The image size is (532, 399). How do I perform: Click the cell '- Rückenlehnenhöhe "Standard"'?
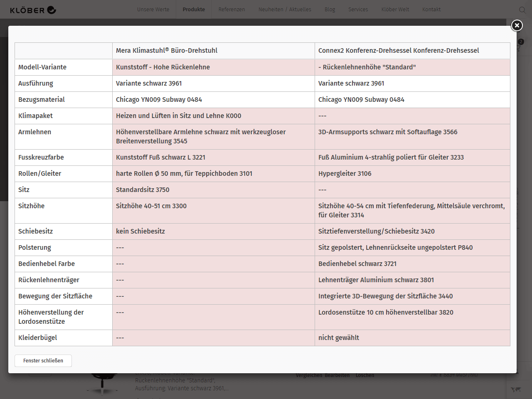point(412,67)
